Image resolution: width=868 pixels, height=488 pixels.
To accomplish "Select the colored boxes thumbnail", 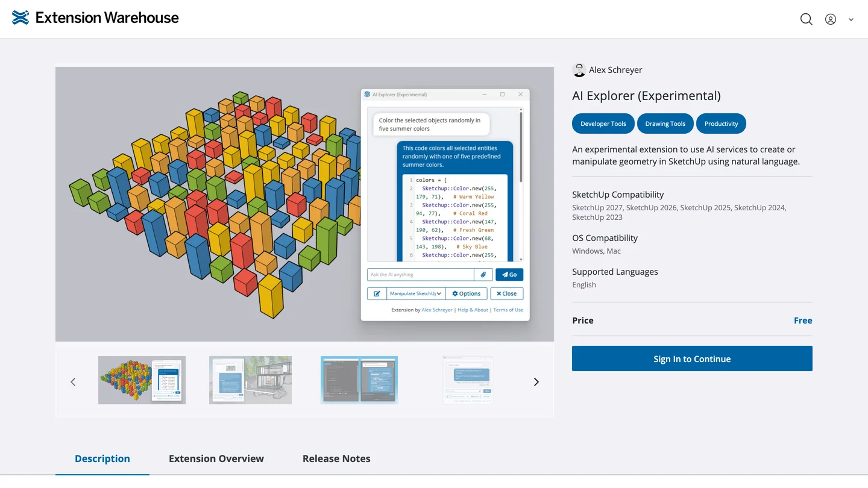I will tap(142, 380).
